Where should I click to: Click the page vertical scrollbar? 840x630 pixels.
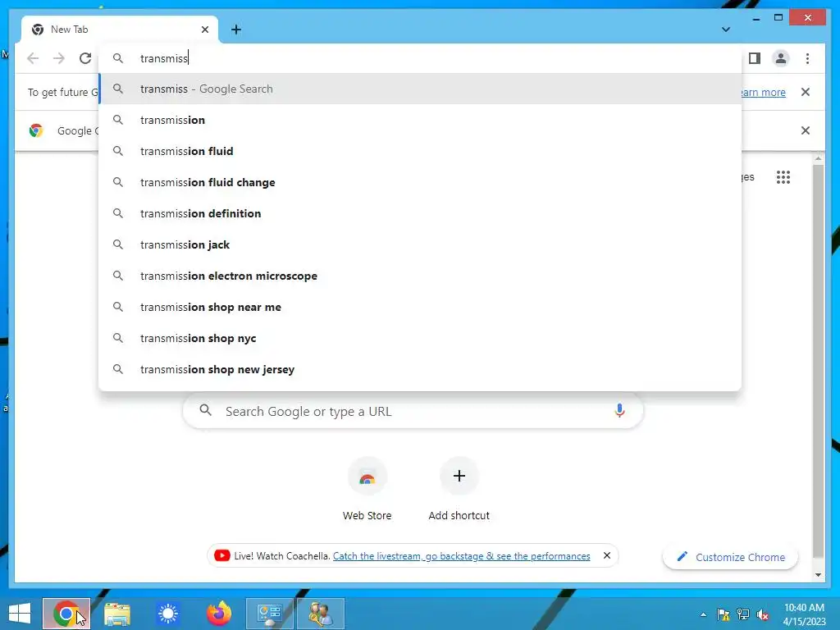click(x=818, y=360)
